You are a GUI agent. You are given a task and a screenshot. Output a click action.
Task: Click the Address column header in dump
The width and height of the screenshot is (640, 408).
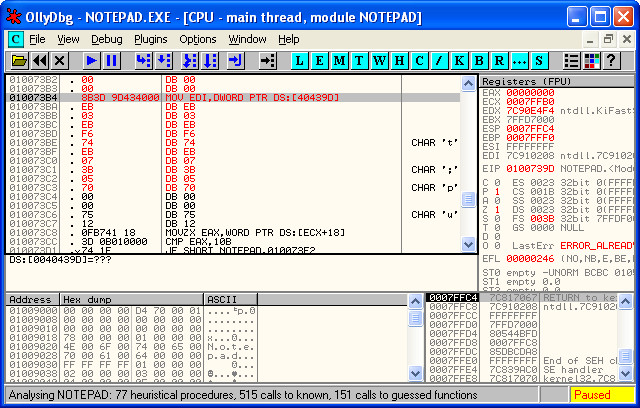pos(33,299)
